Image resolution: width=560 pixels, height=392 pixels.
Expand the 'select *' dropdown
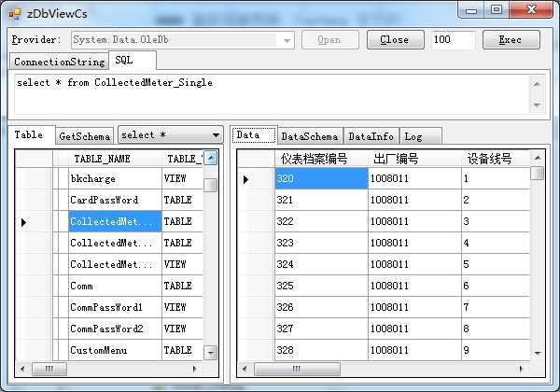click(216, 135)
